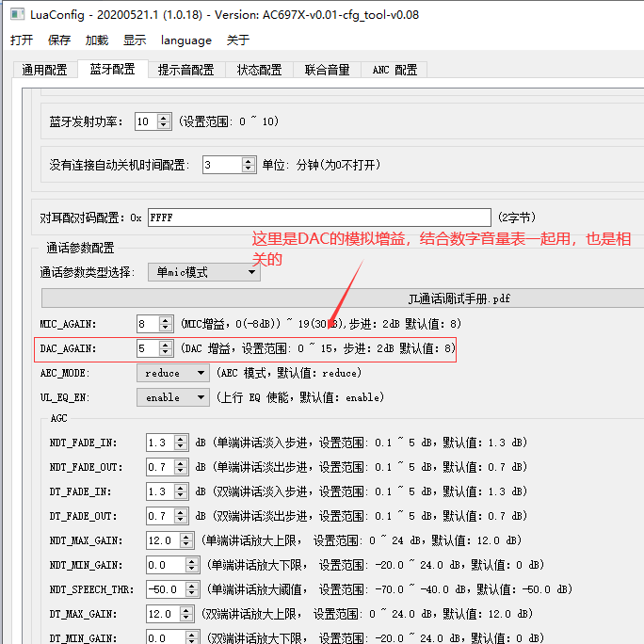Decrease NDT_MAX_GAIN with the down arrow
This screenshot has height=644, width=644.
coord(186,544)
